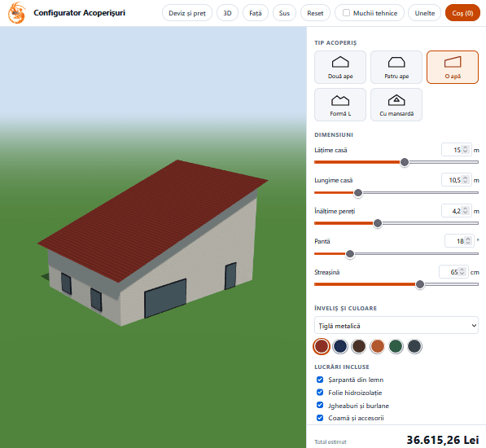Switch to the Față view
Image resolution: width=486 pixels, height=448 pixels.
coord(255,13)
